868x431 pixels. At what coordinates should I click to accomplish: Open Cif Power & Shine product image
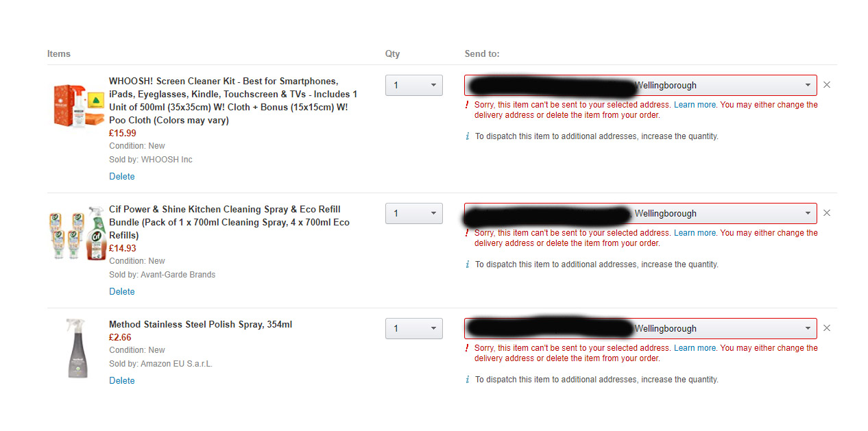click(77, 234)
